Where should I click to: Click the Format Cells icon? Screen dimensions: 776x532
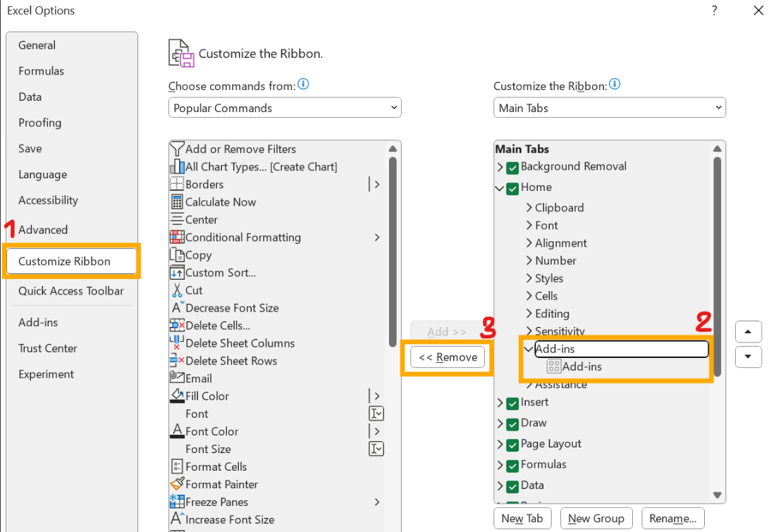177,466
